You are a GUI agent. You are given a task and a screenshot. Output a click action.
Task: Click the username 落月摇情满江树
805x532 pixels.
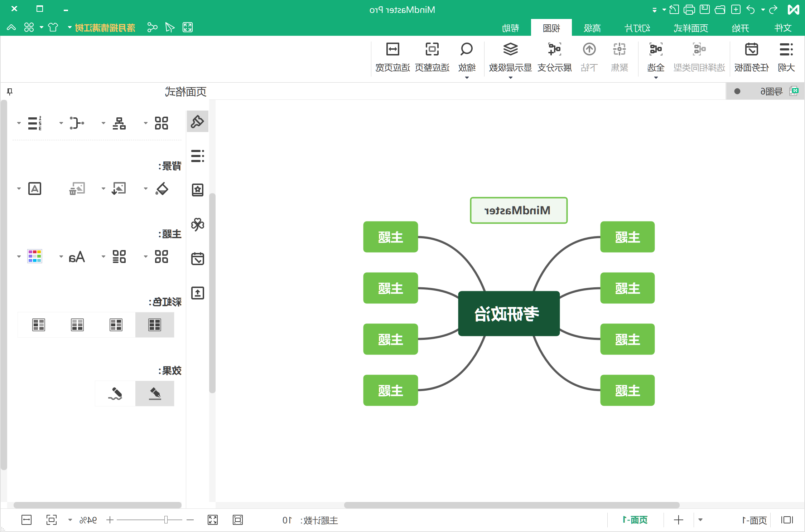coord(105,28)
